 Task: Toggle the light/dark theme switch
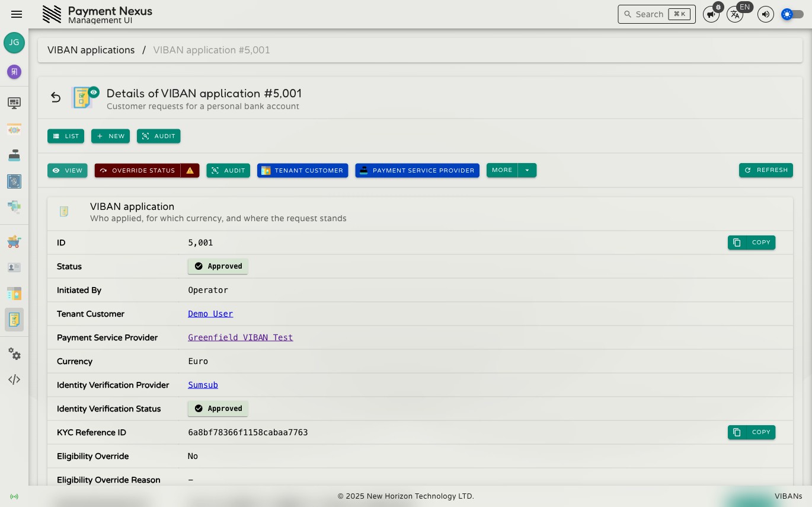coord(792,14)
